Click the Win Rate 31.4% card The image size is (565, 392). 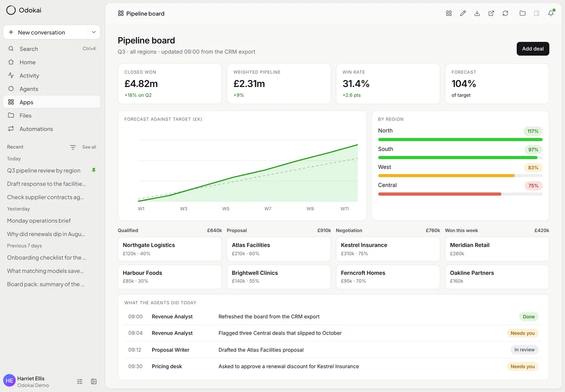(388, 84)
